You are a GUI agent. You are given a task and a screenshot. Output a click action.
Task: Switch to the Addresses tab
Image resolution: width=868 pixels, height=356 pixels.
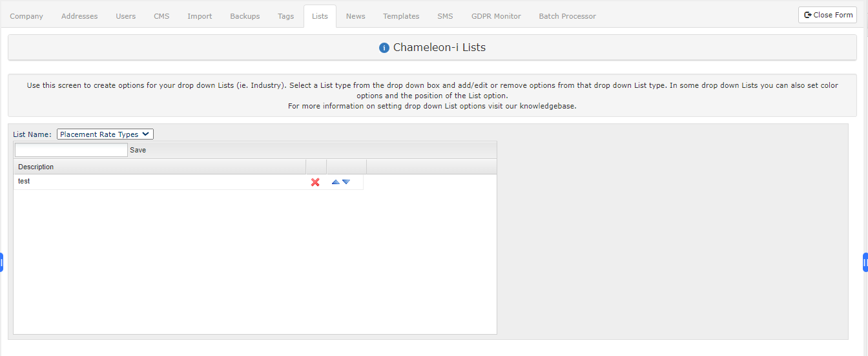(x=79, y=16)
